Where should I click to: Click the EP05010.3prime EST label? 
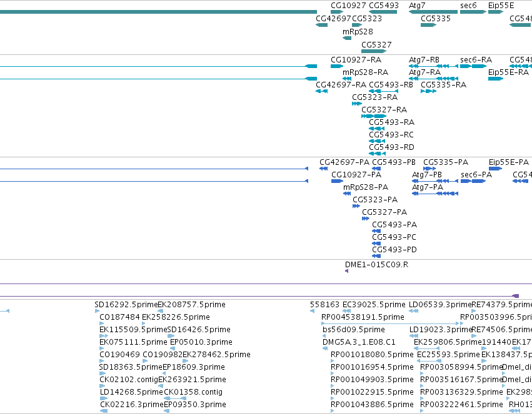tap(201, 343)
